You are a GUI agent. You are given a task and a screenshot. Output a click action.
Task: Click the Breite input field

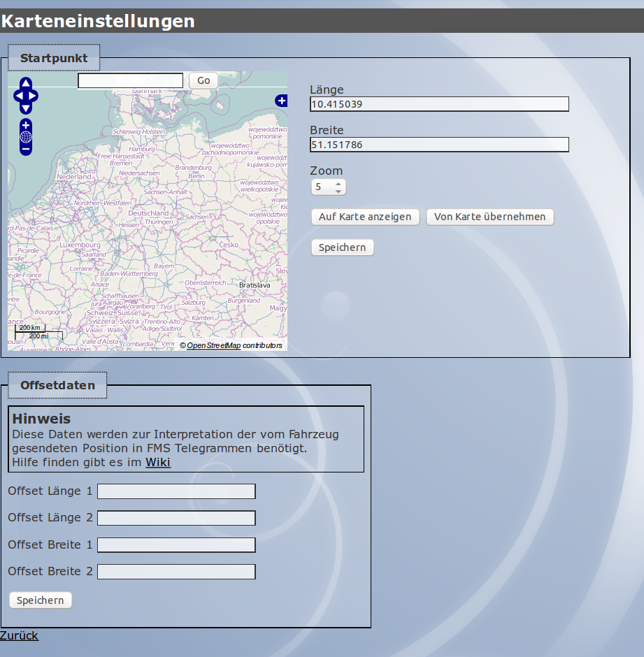pos(439,145)
